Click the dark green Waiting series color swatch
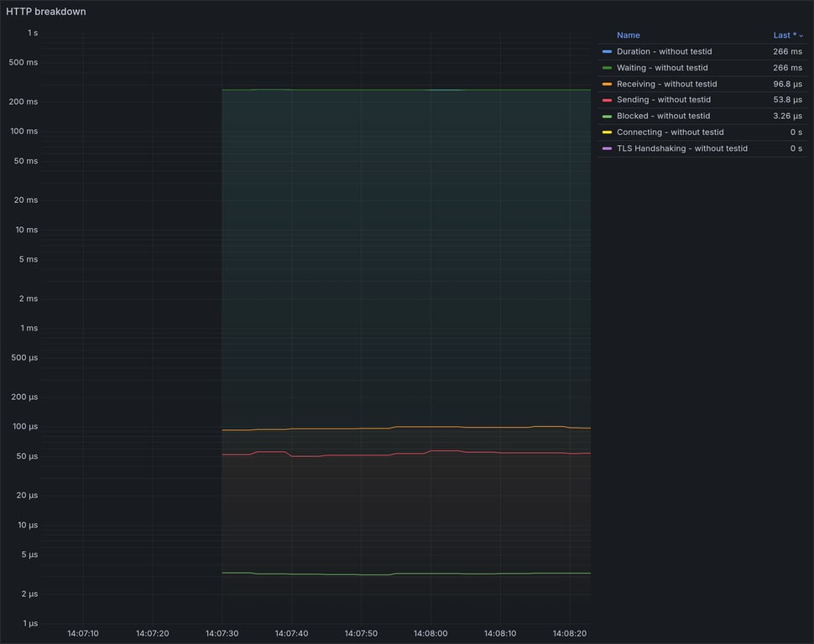The image size is (814, 644). (x=607, y=67)
